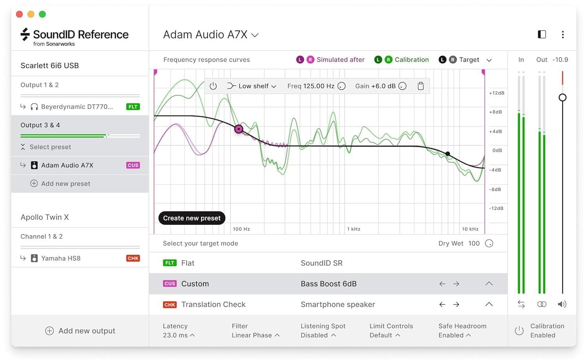
Task: Expand the Custom preset list chevron
Action: [x=489, y=283]
